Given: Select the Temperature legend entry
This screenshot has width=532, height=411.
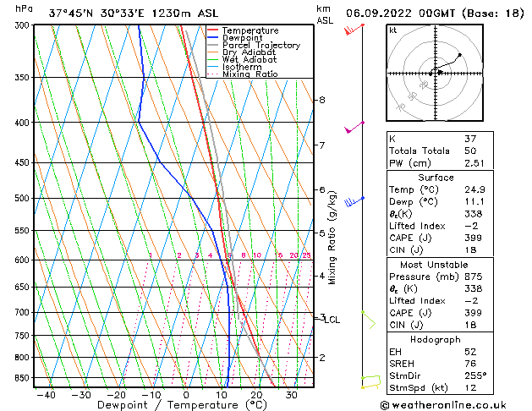Looking at the screenshot, I should [253, 30].
